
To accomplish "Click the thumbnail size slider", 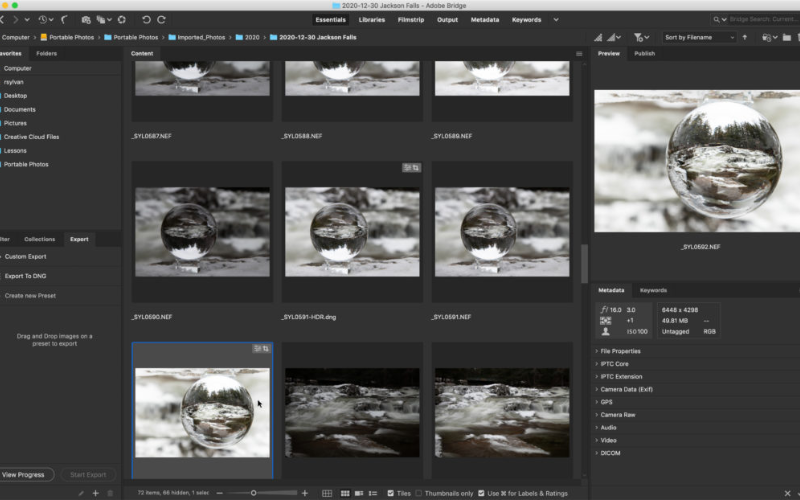I will click(x=254, y=493).
